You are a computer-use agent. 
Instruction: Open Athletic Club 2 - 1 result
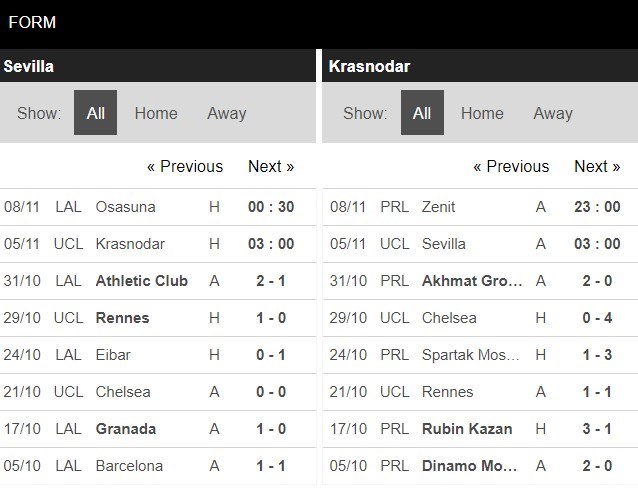(x=268, y=281)
